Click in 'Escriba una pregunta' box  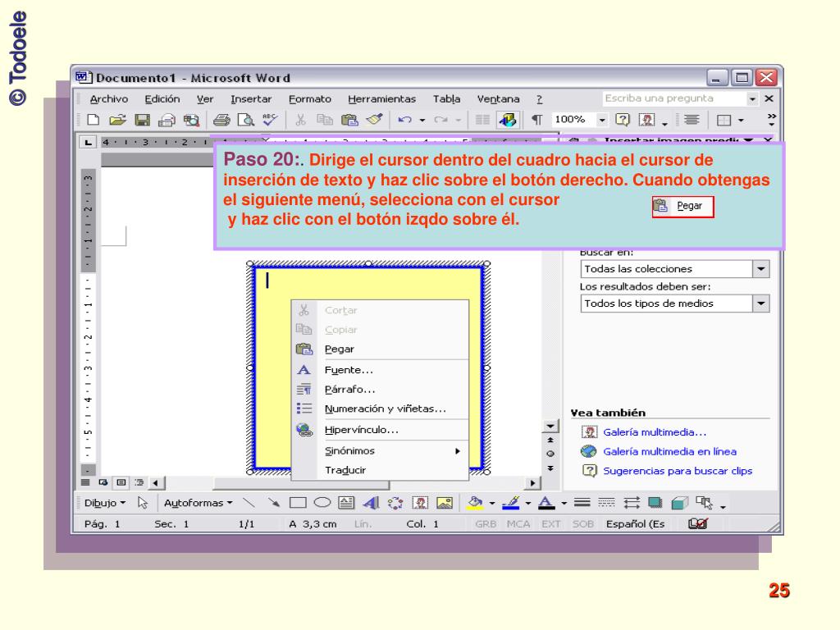point(674,98)
